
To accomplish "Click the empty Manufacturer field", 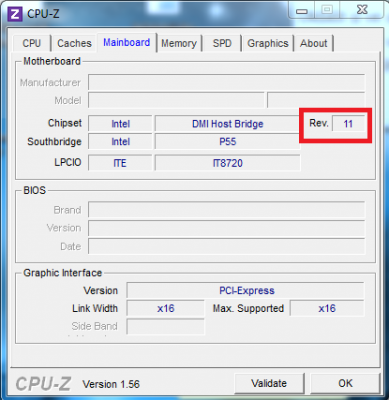I will pos(226,82).
